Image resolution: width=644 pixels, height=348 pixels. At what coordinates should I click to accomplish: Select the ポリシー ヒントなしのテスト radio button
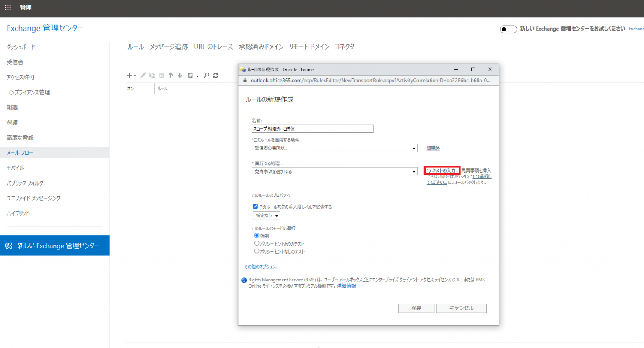point(257,251)
